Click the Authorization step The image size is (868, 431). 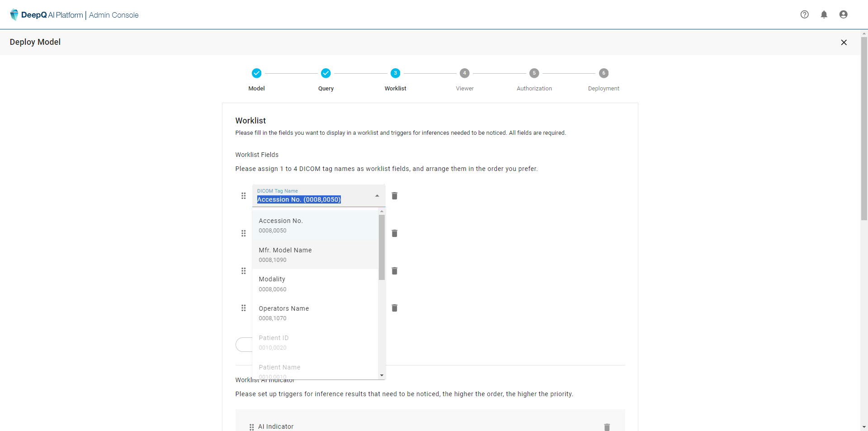click(534, 73)
